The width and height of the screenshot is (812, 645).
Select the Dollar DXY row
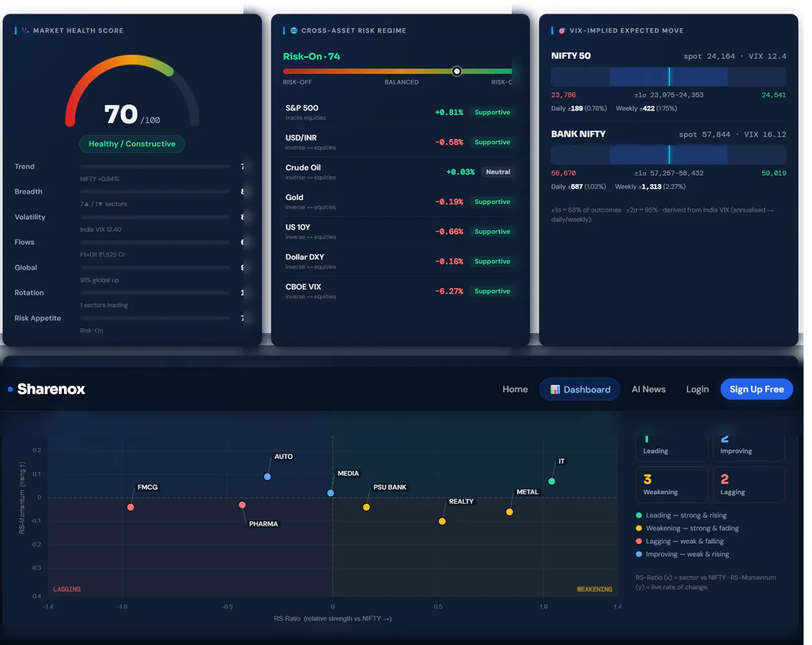pos(398,261)
